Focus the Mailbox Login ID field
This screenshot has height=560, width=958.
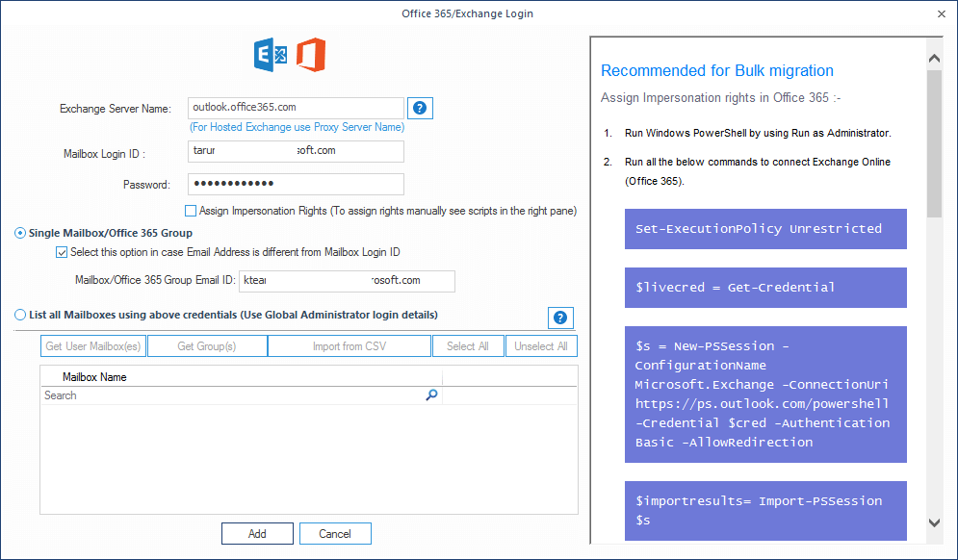[x=296, y=151]
